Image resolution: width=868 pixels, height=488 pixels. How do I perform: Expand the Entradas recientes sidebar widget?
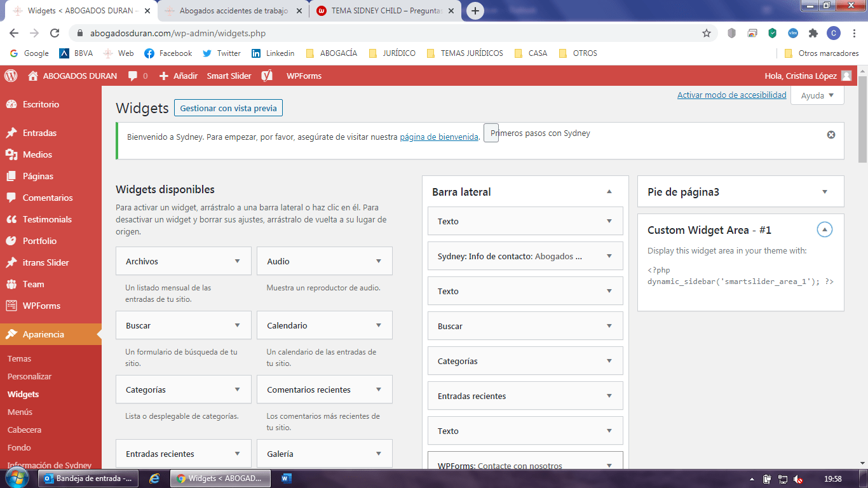click(x=609, y=396)
